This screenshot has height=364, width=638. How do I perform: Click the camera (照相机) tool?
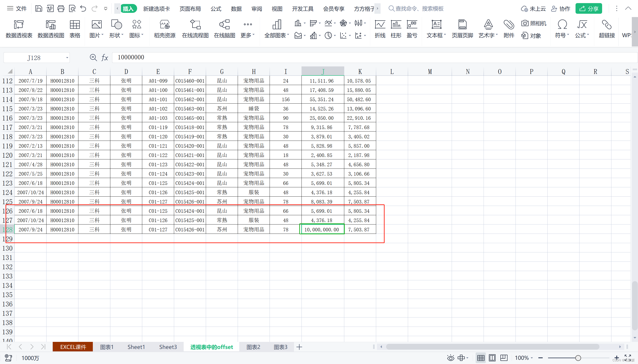tap(534, 23)
